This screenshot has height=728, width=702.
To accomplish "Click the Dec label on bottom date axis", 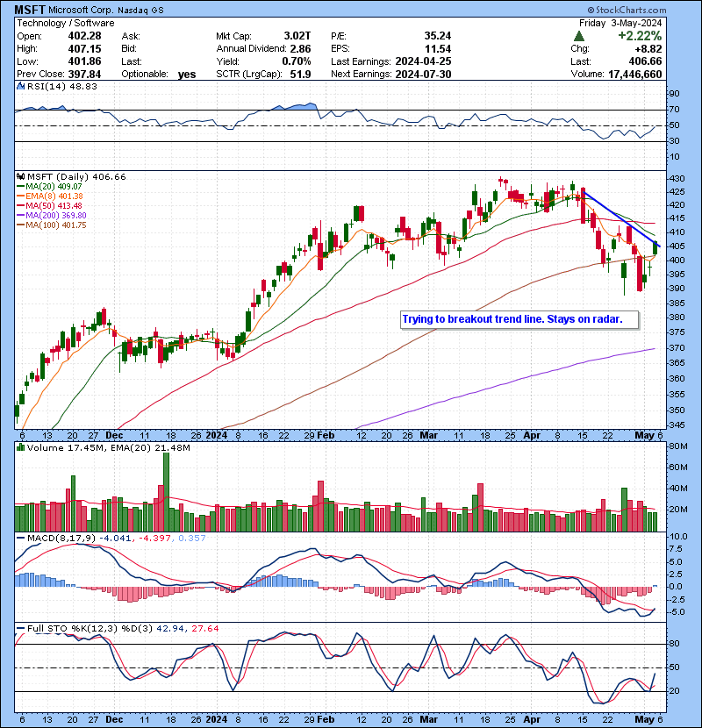I will (x=114, y=719).
